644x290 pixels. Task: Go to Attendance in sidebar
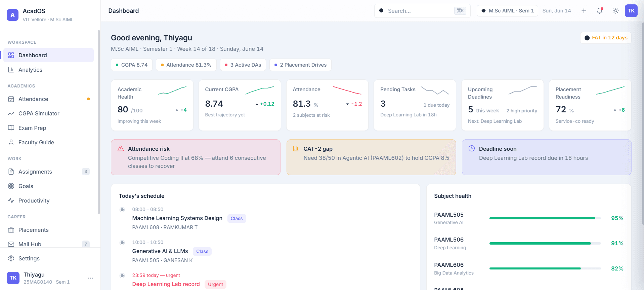click(48, 99)
